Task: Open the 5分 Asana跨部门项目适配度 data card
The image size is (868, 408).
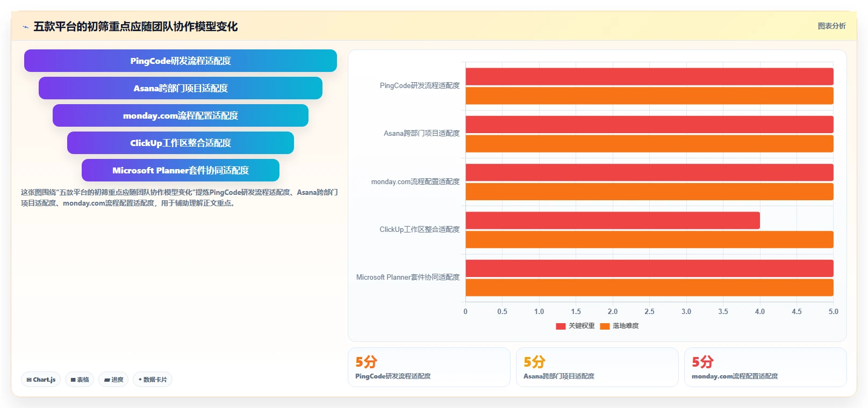Action: 597,367
